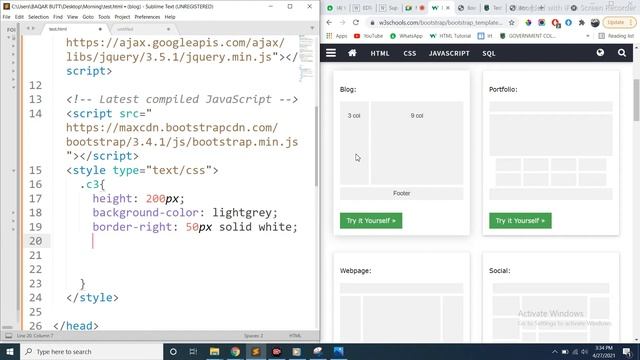Screen dimensions: 640x360
Task: Open Cortana circle on the taskbar
Action: [173, 351]
